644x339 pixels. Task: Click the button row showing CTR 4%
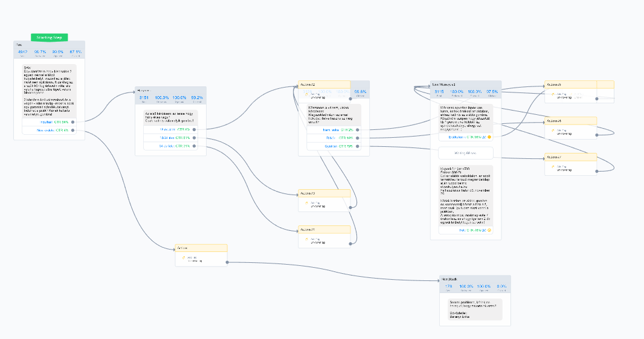point(49,131)
